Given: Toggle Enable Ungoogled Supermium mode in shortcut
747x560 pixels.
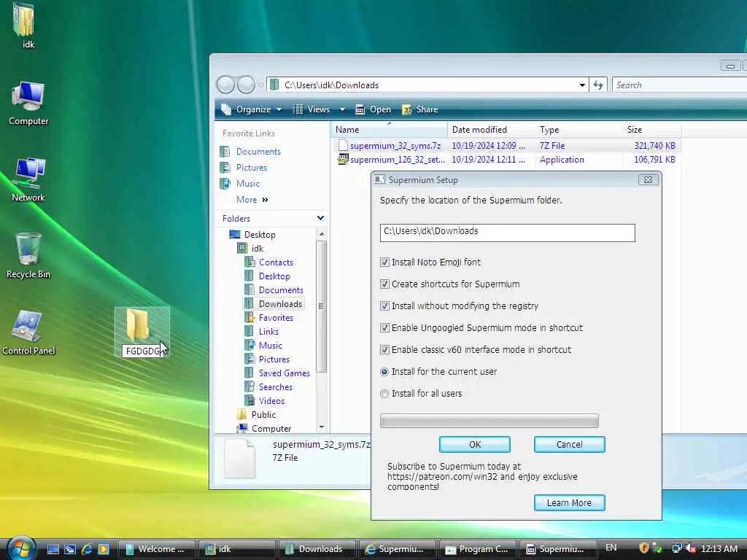Looking at the screenshot, I should [384, 327].
